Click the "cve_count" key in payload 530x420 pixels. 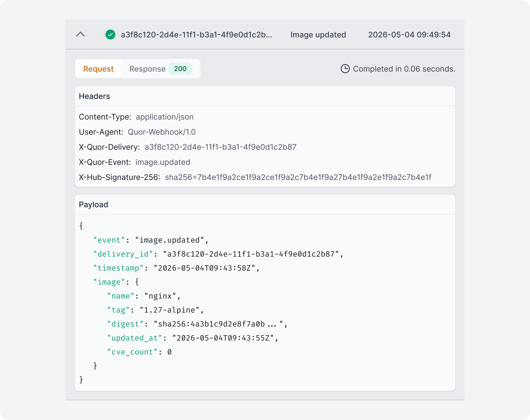132,352
